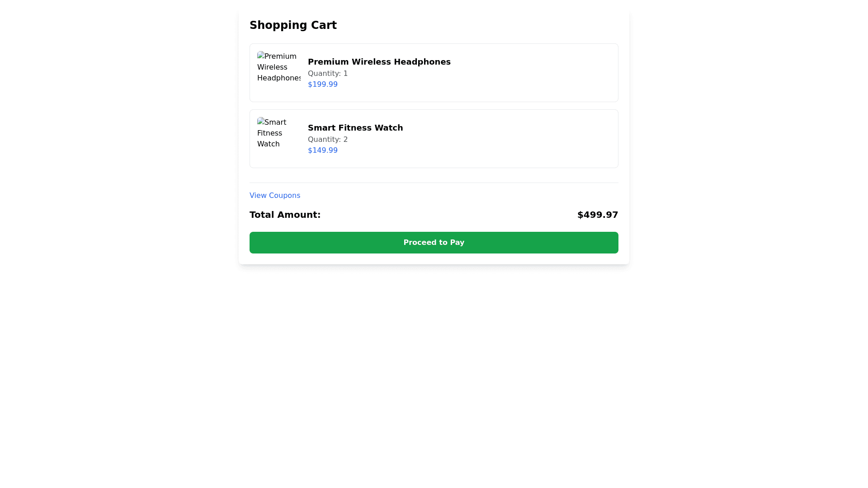
Task: Click the "Fitness" alt text in watch image
Action: point(269,133)
